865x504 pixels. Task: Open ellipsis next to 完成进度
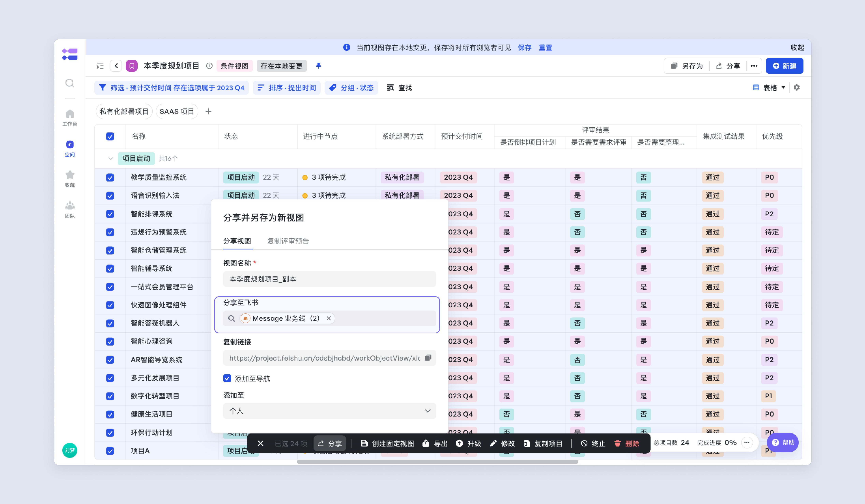click(747, 442)
